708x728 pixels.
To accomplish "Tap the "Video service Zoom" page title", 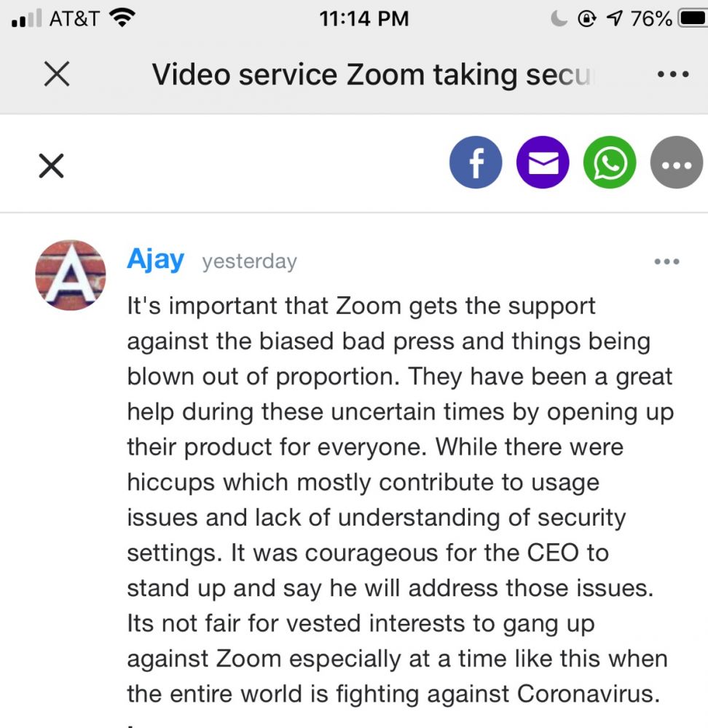I will (x=373, y=75).
